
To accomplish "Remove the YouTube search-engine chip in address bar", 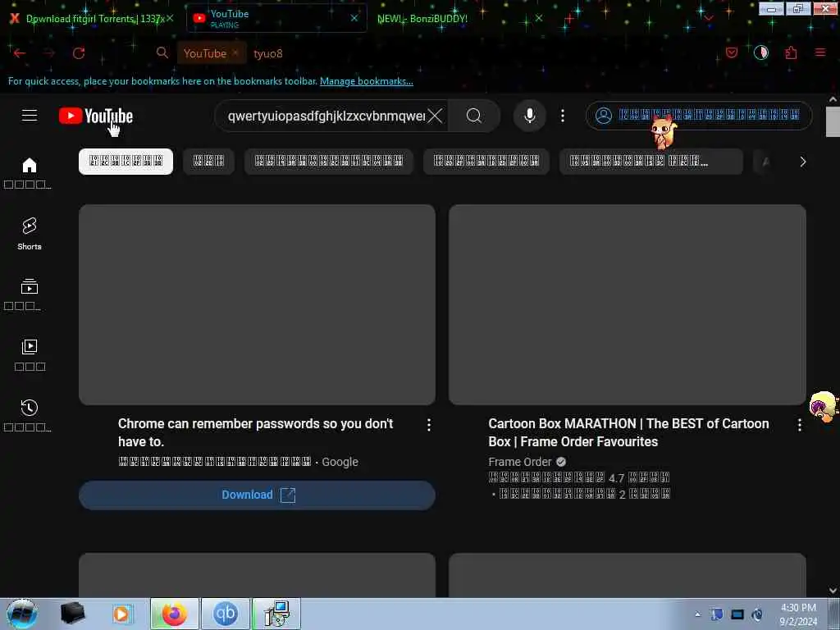I will point(235,52).
